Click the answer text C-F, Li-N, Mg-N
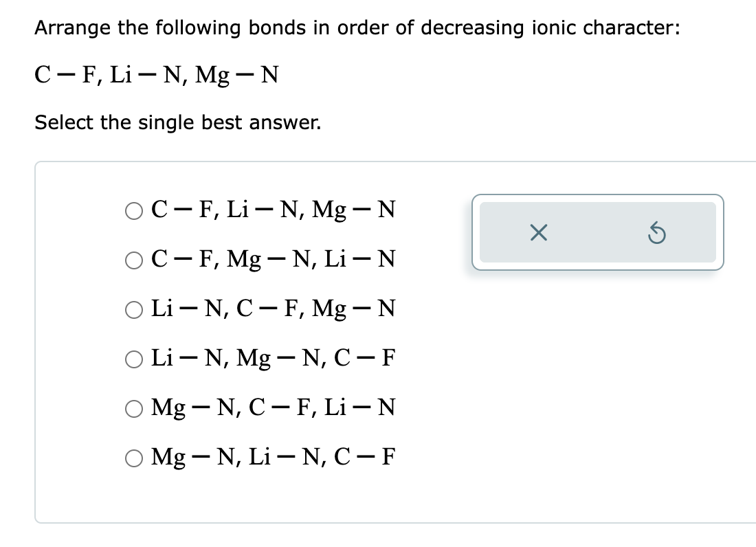This screenshot has height=547, width=756. (x=273, y=210)
